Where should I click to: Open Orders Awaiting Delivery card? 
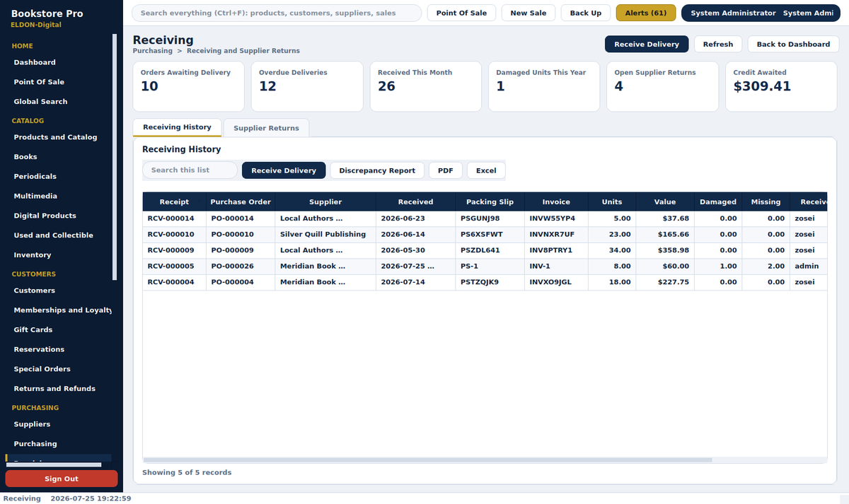coord(188,86)
